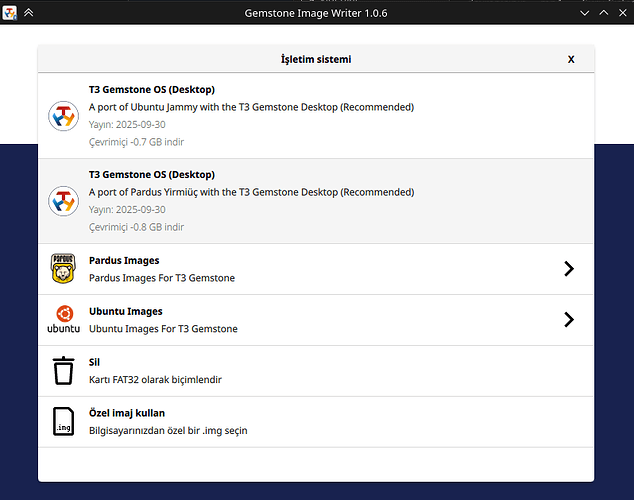Minimize the Gemstone Image Writer window

click(x=584, y=12)
